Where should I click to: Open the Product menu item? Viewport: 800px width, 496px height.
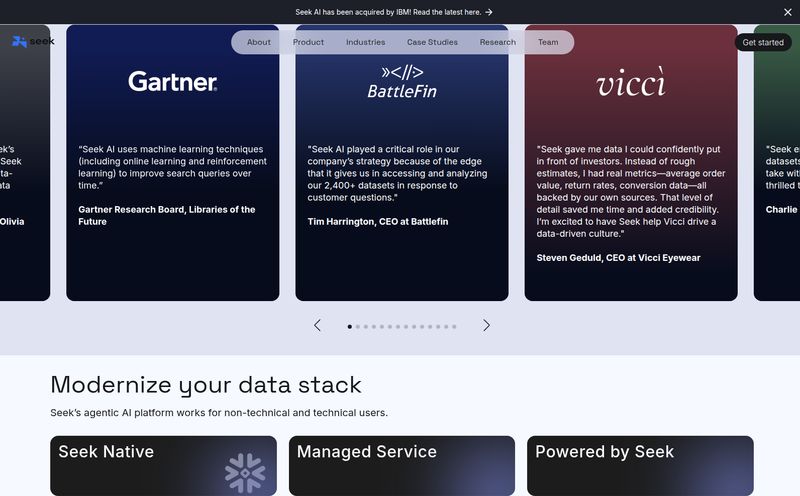pyautogui.click(x=308, y=42)
